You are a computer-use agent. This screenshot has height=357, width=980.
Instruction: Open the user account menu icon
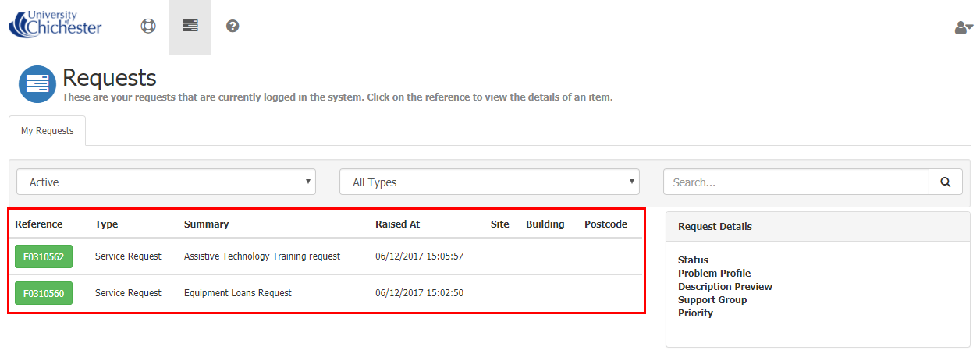(963, 27)
